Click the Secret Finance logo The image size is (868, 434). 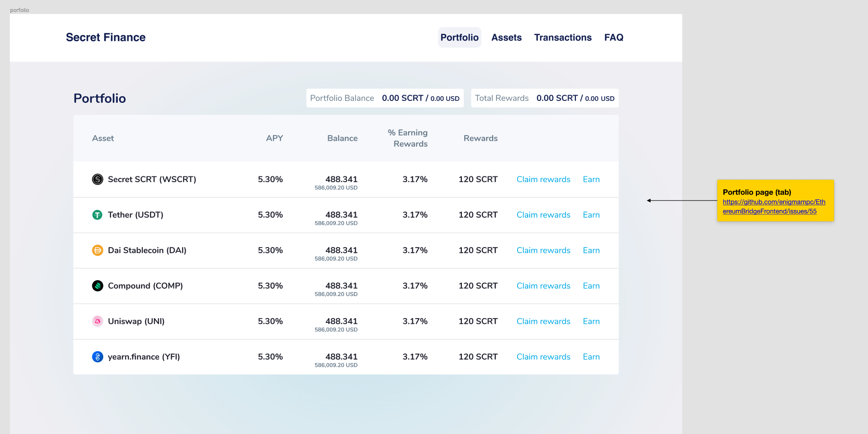[x=106, y=37]
